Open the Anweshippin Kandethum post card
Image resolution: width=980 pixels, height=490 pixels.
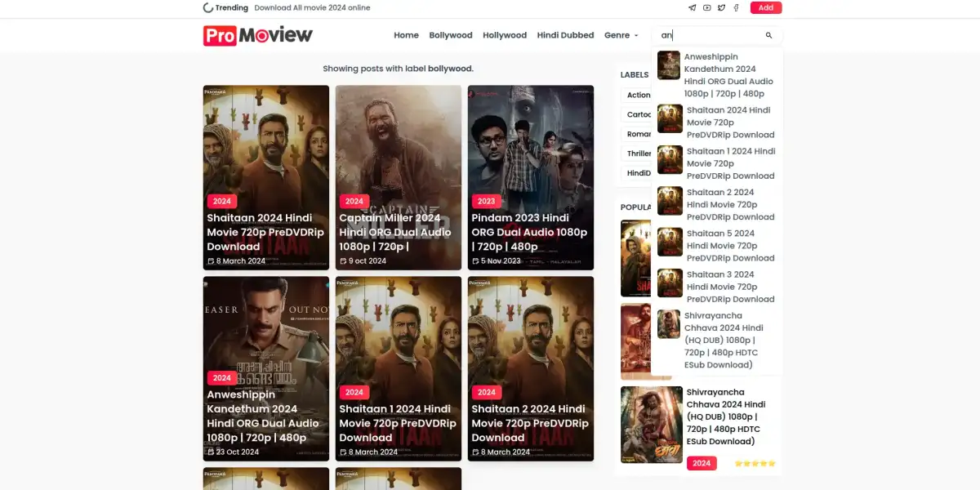[266, 369]
